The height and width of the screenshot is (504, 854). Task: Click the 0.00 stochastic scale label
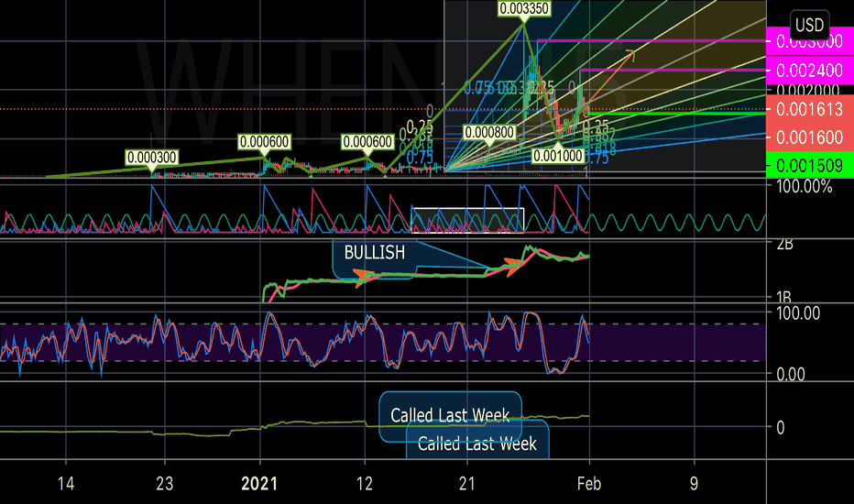790,374
